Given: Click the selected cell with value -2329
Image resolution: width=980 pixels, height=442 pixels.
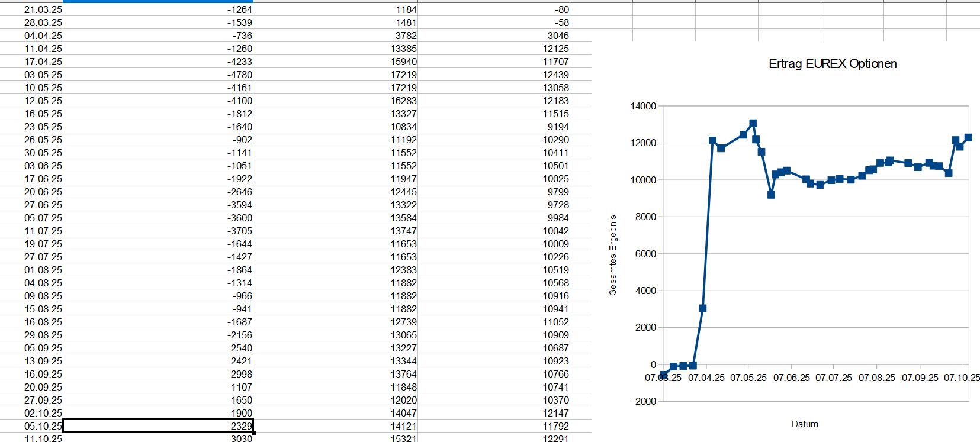Looking at the screenshot, I should coord(158,426).
